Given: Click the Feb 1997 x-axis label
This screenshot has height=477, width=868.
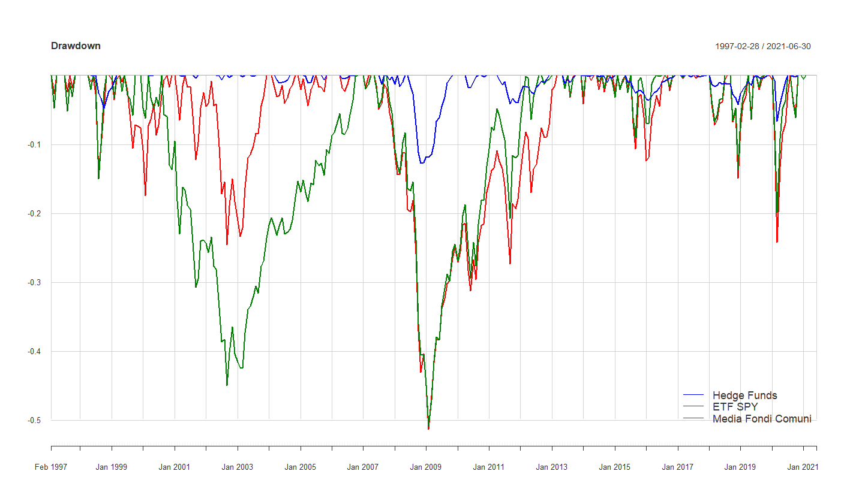Looking at the screenshot, I should click(x=51, y=467).
